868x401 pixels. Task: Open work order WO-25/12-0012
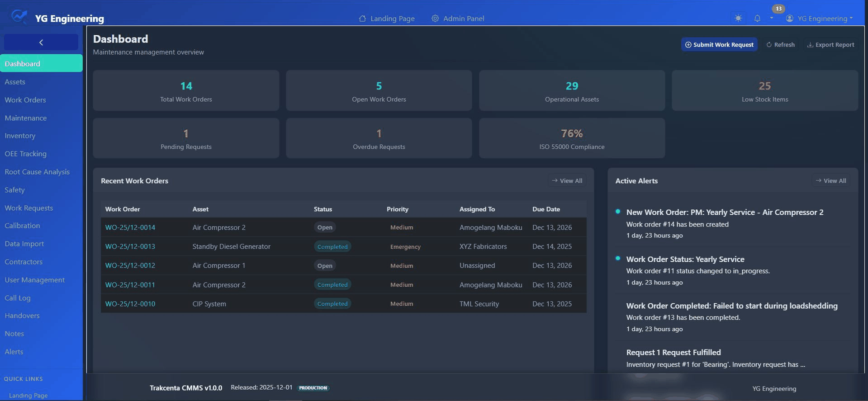tap(130, 265)
